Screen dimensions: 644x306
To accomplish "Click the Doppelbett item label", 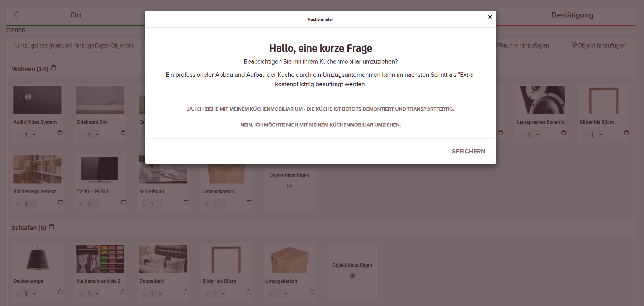I will coord(152,281).
